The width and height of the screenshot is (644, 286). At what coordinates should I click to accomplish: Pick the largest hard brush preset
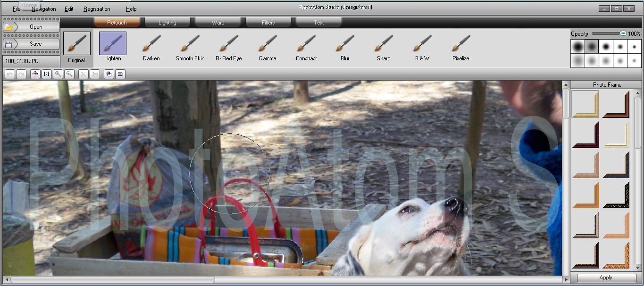coord(578,47)
